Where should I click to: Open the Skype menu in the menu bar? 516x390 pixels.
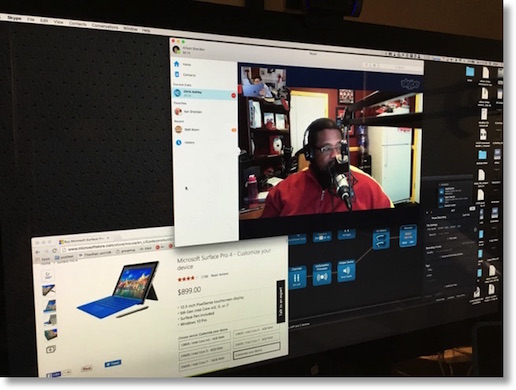(14, 18)
